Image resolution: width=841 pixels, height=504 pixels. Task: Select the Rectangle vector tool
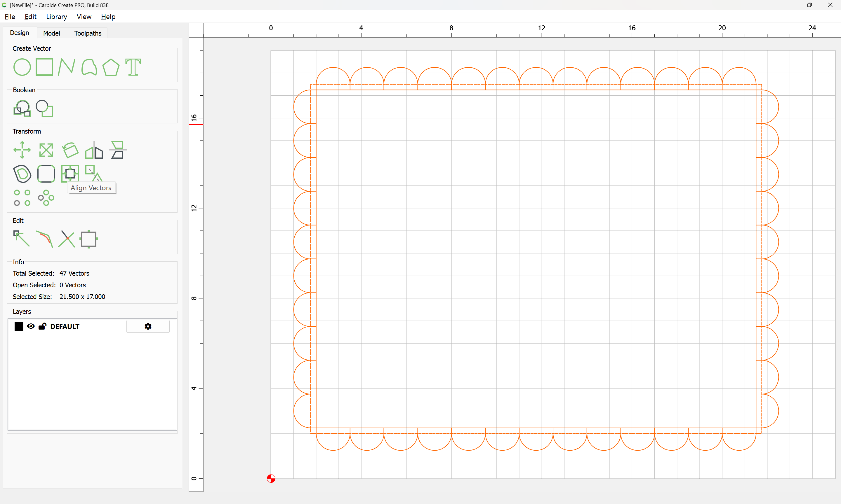[44, 67]
